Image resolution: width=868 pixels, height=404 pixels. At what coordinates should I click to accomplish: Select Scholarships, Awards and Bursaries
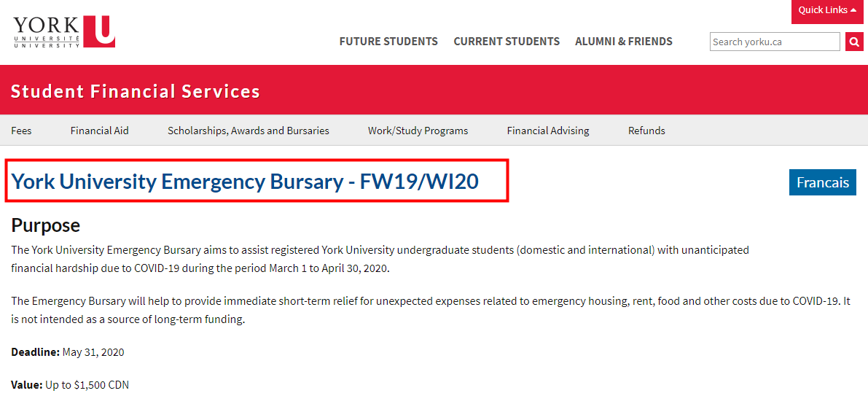249,131
